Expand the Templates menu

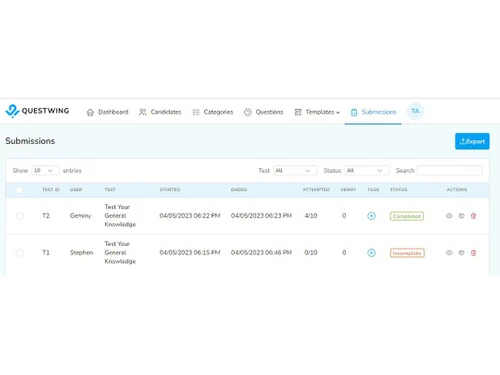pos(317,112)
